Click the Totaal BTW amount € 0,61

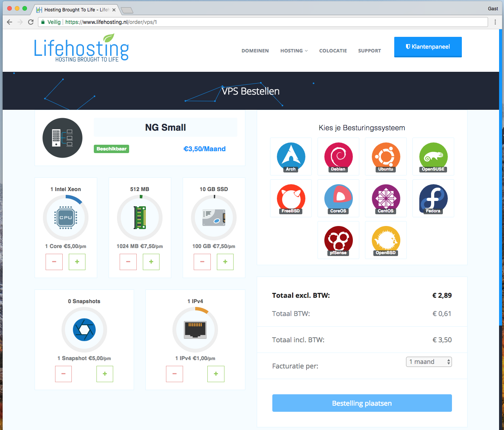(x=442, y=314)
